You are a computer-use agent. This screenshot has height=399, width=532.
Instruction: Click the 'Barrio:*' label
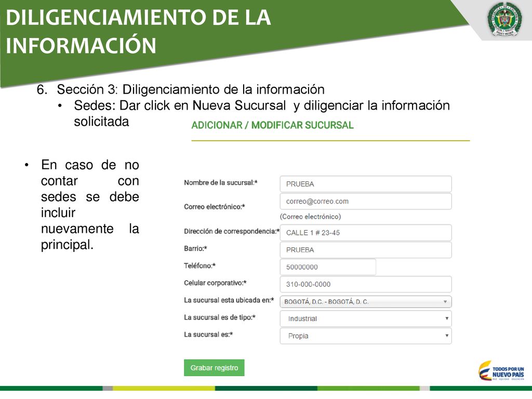point(195,249)
